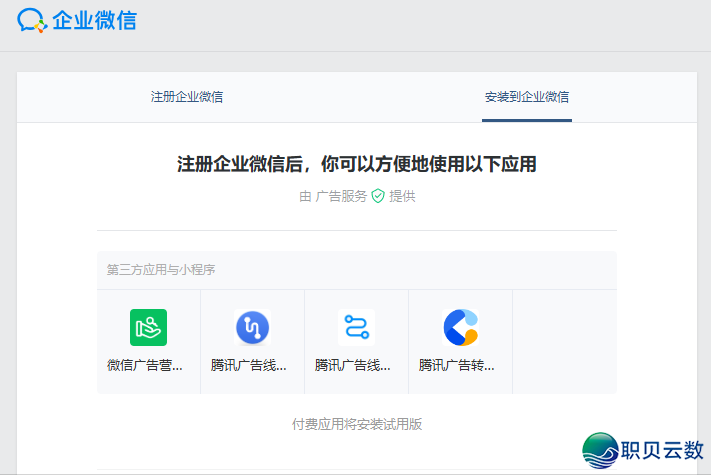This screenshot has width=711, height=475.
Task: Open the white square 腾讯广告线 app icon
Action: click(356, 327)
